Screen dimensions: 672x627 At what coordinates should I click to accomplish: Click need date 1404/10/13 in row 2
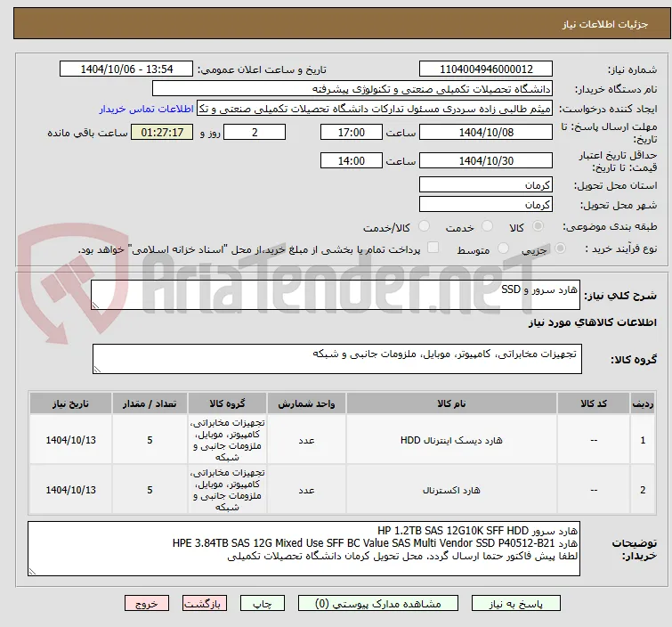[x=70, y=490]
